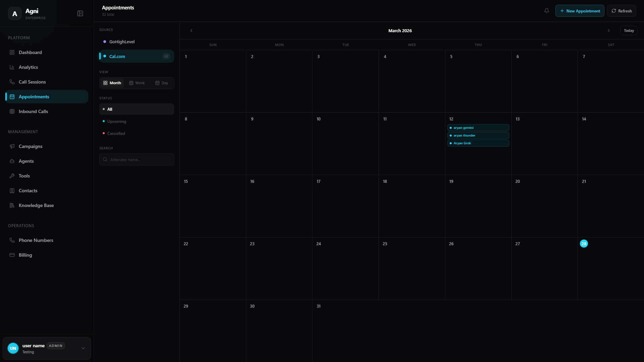This screenshot has width=644, height=362.
Task: Go to previous month with left chevron
Action: tap(191, 31)
